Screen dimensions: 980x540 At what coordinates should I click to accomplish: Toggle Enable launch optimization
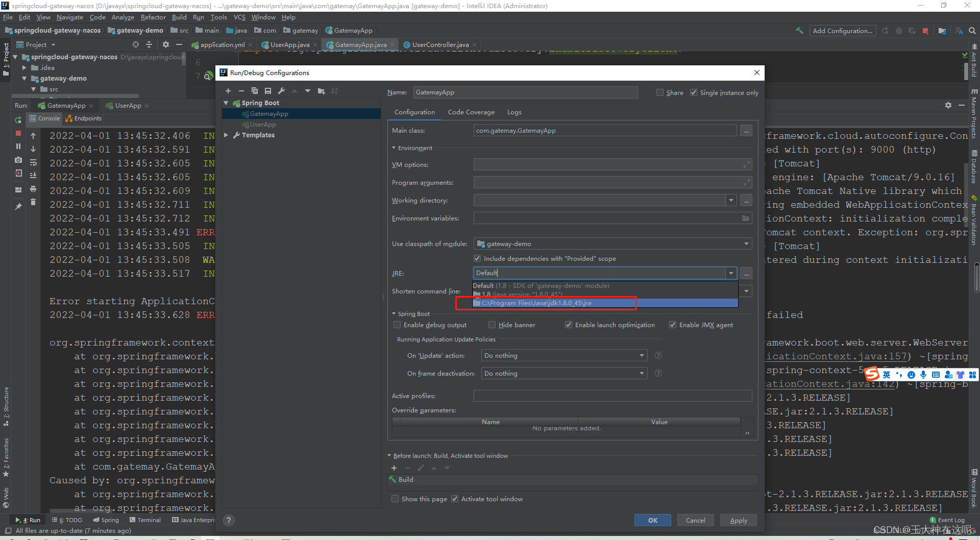coord(569,325)
